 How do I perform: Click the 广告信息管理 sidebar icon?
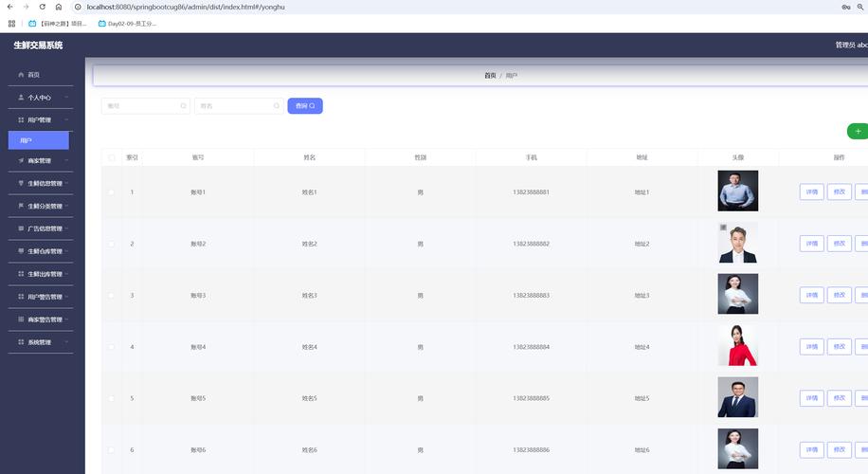click(x=21, y=228)
